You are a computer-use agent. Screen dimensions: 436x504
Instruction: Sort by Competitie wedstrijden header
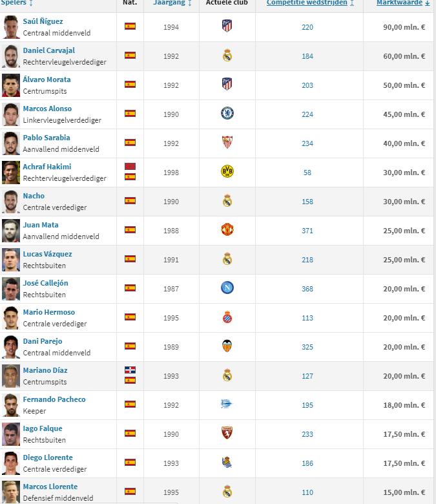pos(311,3)
